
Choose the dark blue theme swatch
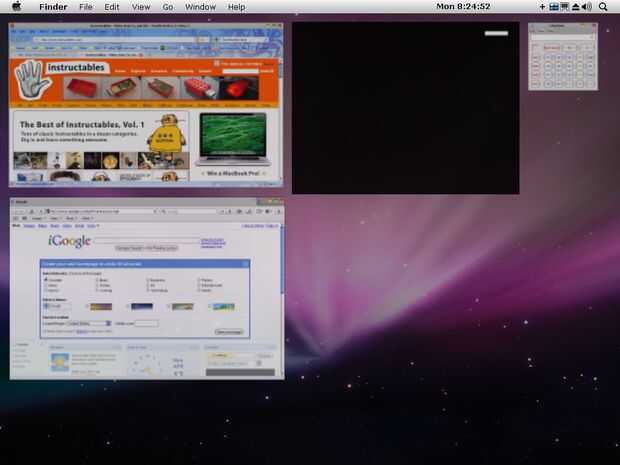[142, 306]
